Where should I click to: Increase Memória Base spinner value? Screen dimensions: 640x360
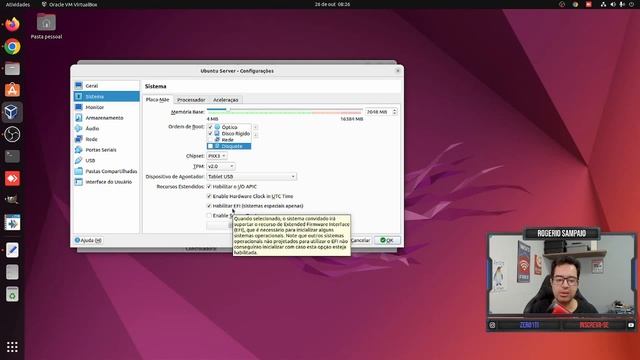394,110
